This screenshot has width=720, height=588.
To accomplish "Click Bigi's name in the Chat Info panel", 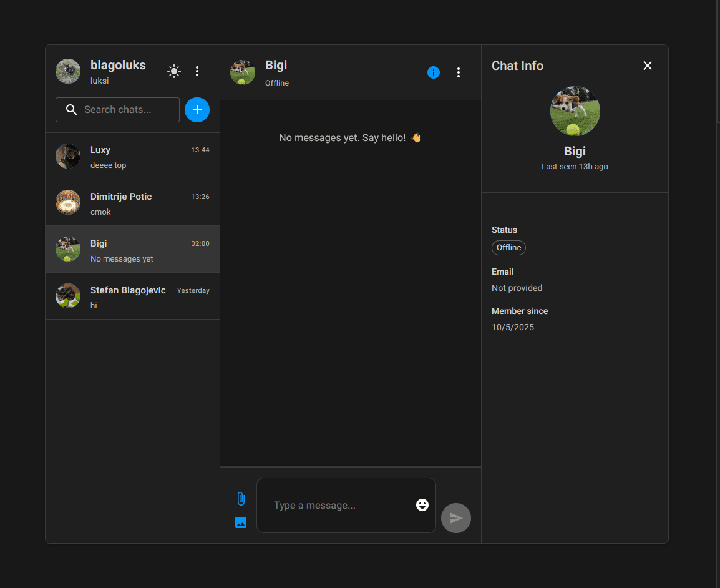I will point(575,151).
